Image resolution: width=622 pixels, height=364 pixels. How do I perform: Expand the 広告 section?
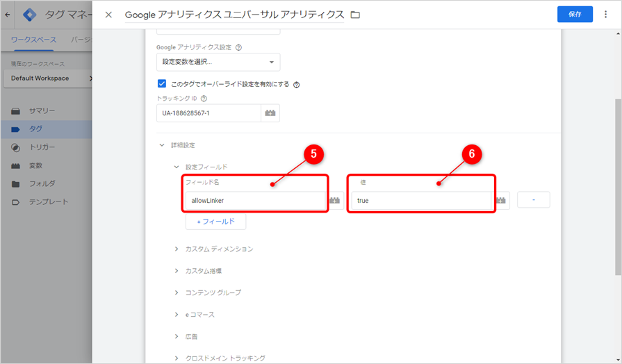pos(176,336)
